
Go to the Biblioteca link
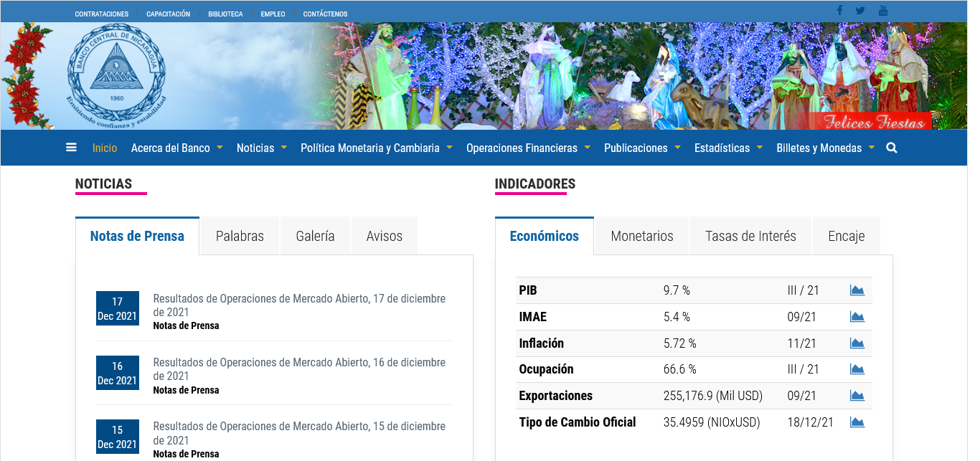coord(225,14)
